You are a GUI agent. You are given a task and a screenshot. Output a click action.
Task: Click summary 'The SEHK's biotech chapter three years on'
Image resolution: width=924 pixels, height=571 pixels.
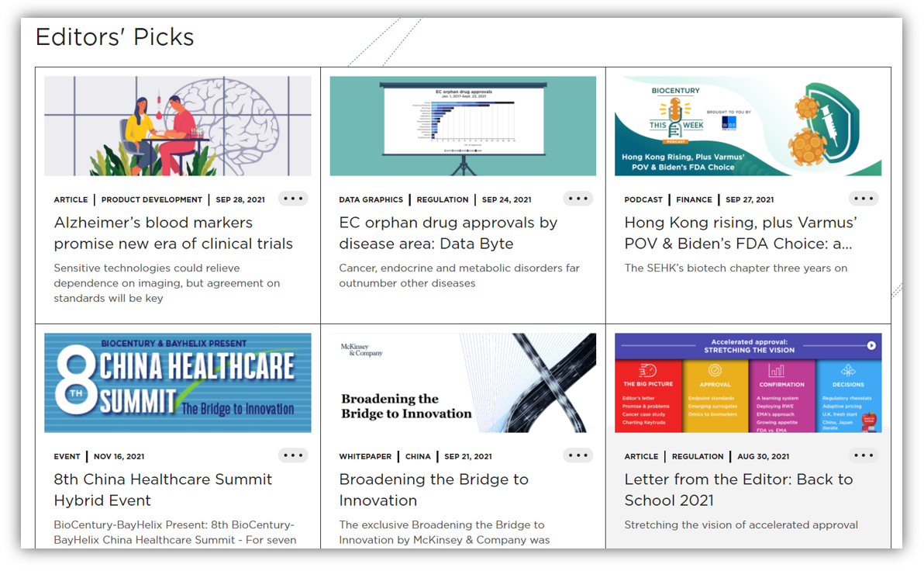pyautogui.click(x=736, y=268)
